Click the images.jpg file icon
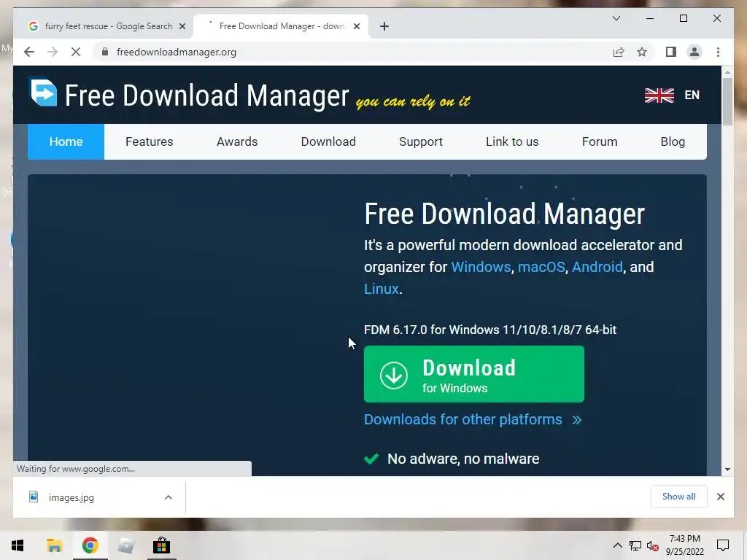This screenshot has width=747, height=560. pyautogui.click(x=34, y=497)
